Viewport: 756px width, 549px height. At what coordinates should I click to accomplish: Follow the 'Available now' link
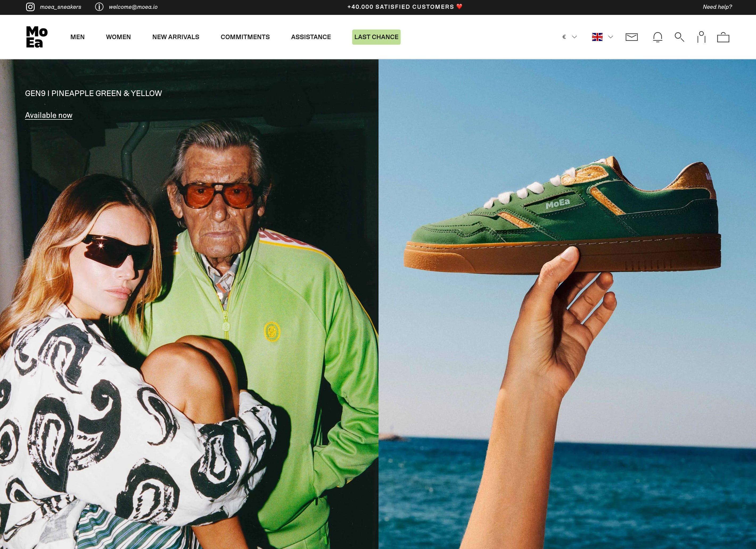[x=49, y=115]
